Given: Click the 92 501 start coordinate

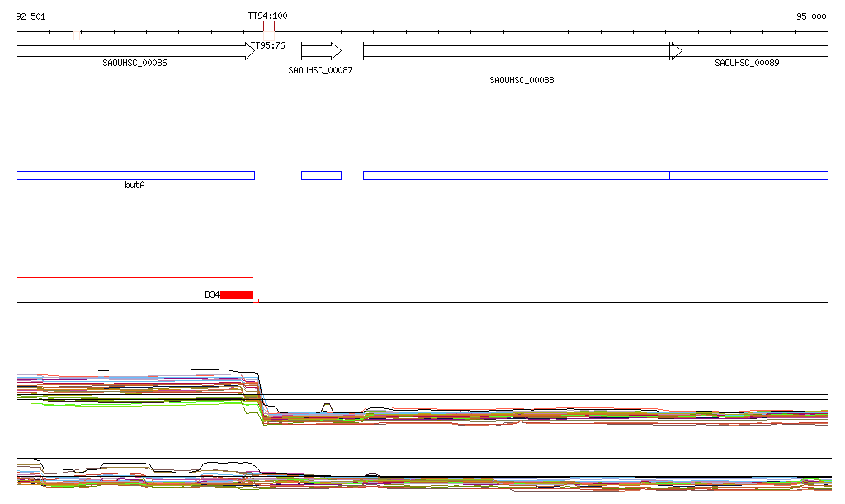Looking at the screenshot, I should tap(31, 16).
